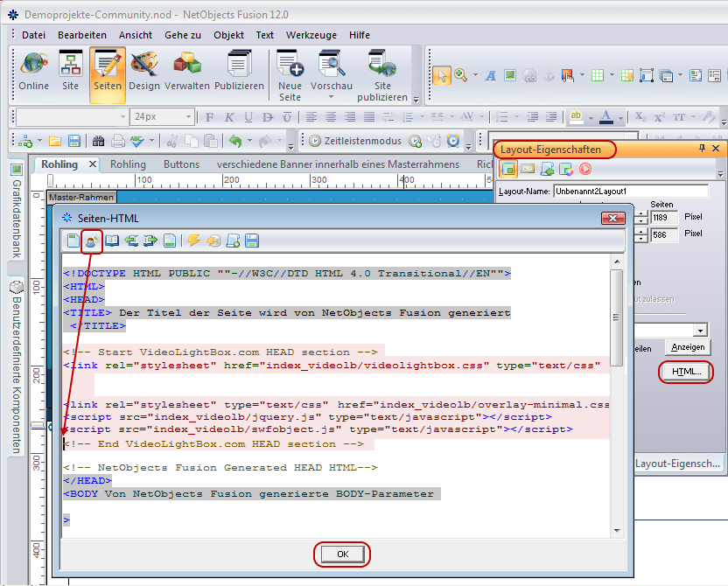This screenshot has height=586, width=728.
Task: Click OK in Seiten-HTML dialog
Action: [x=343, y=554]
